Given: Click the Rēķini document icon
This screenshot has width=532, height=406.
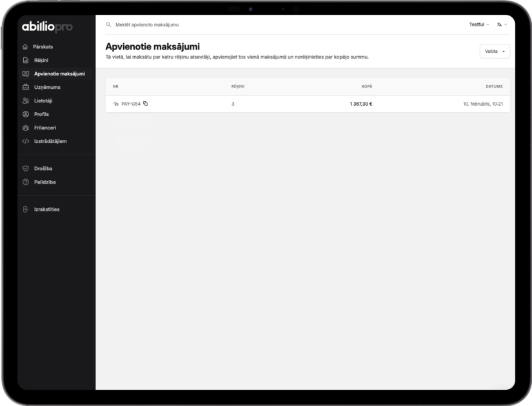Looking at the screenshot, I should (25, 60).
